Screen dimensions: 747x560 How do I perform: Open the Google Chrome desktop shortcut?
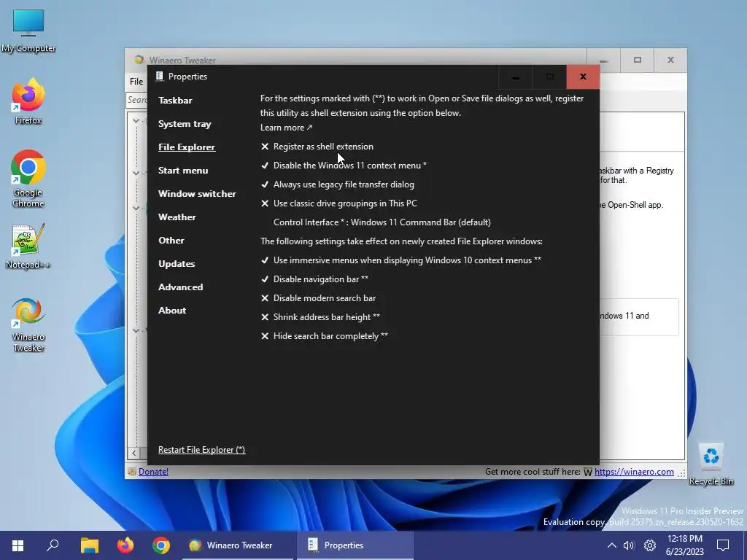[x=28, y=179]
